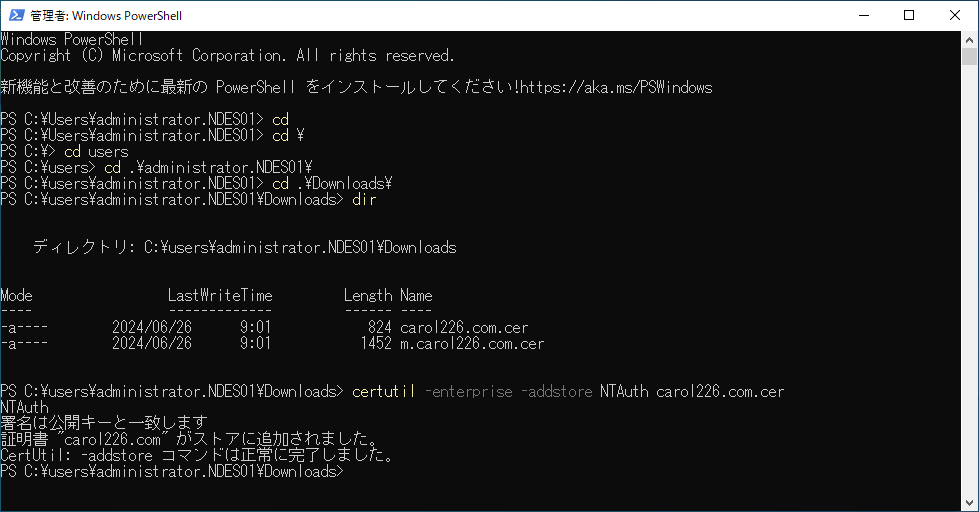Image resolution: width=979 pixels, height=512 pixels.
Task: Click the '証明書 "carol226.com"' added message line
Action: (189, 439)
